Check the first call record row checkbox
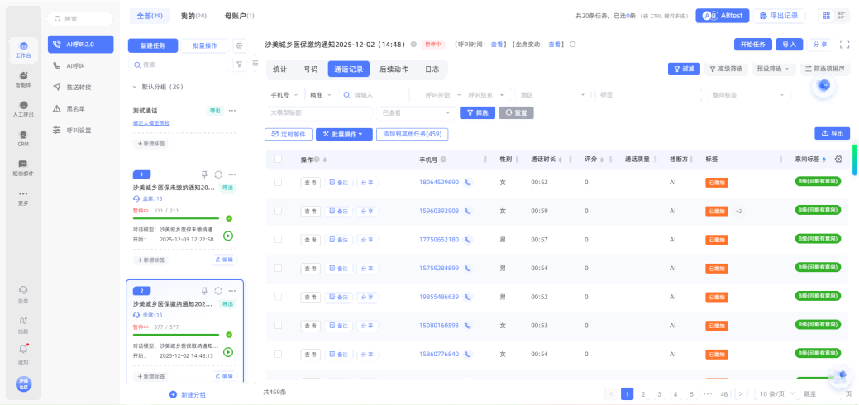This screenshot has width=859, height=405. [277, 182]
